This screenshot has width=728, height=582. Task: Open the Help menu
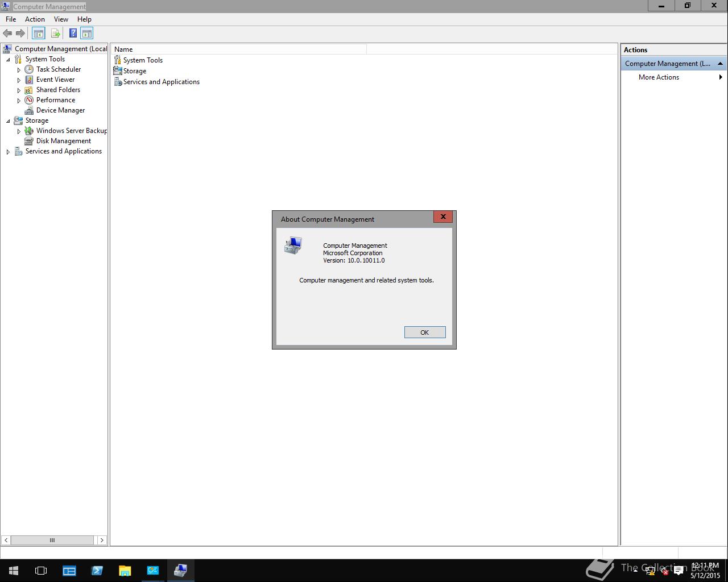tap(84, 19)
